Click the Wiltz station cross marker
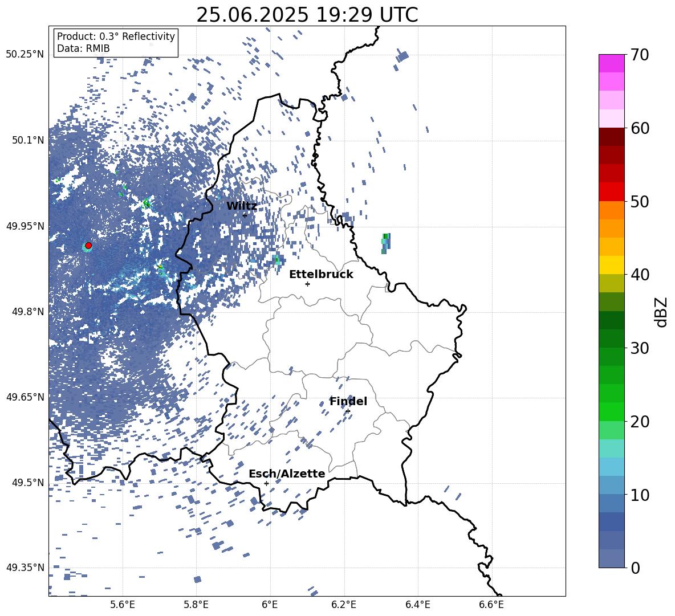 245,215
